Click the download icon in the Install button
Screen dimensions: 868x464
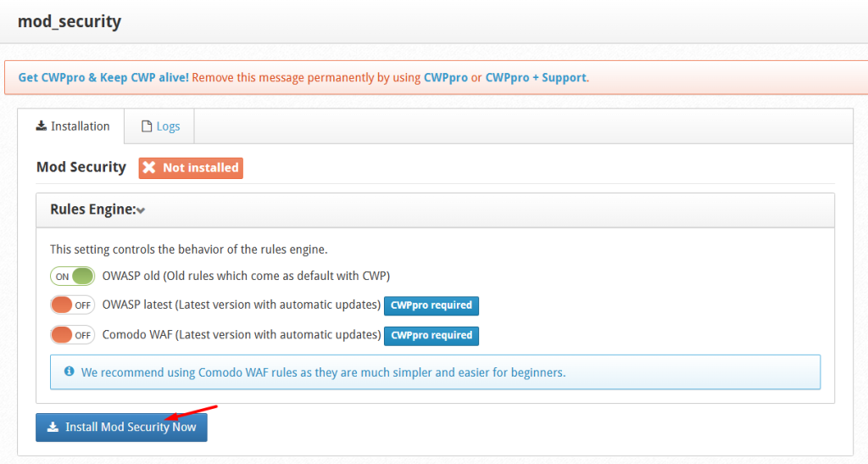click(x=53, y=427)
